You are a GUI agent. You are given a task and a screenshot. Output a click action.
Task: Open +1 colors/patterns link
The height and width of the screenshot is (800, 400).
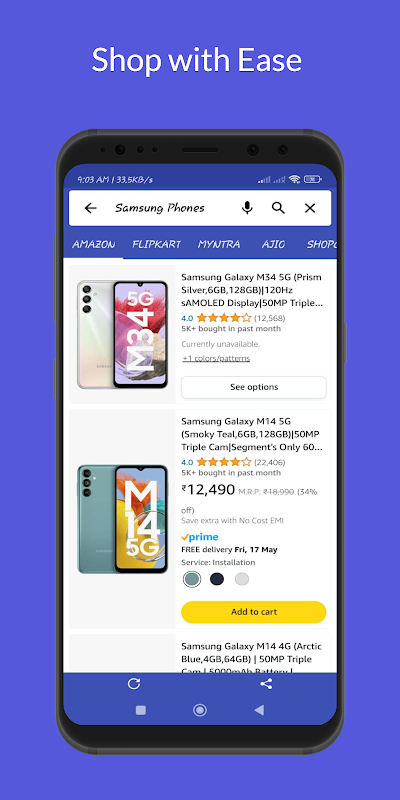[x=216, y=359]
